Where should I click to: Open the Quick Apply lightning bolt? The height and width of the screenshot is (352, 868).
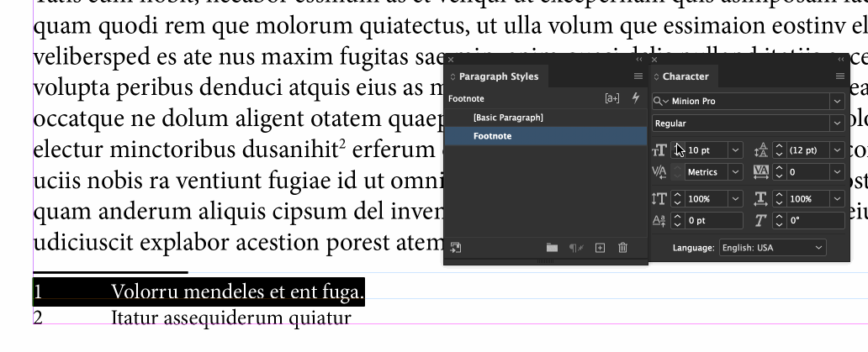pos(636,97)
